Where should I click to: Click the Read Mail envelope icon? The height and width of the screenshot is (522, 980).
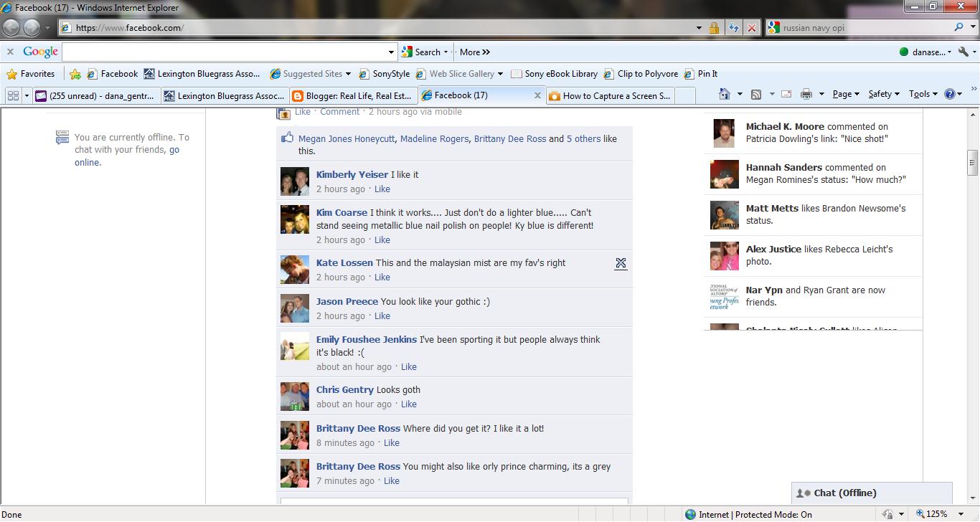786,94
